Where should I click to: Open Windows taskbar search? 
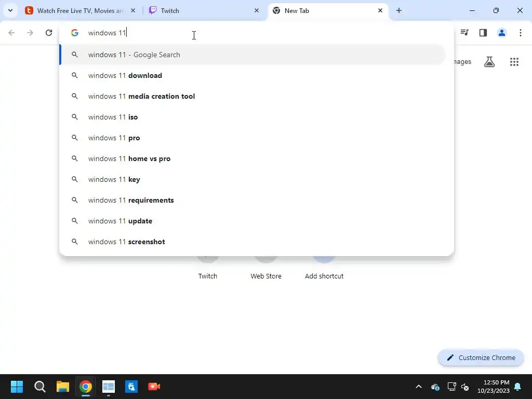pyautogui.click(x=39, y=387)
